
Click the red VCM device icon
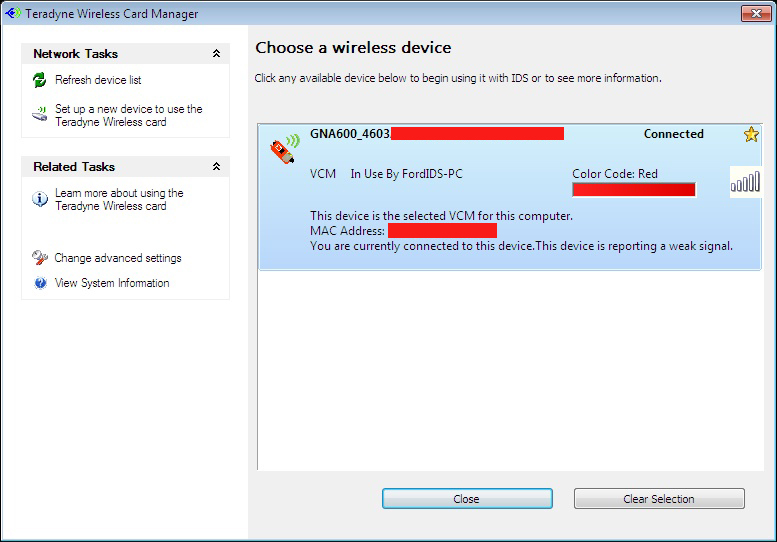point(284,149)
